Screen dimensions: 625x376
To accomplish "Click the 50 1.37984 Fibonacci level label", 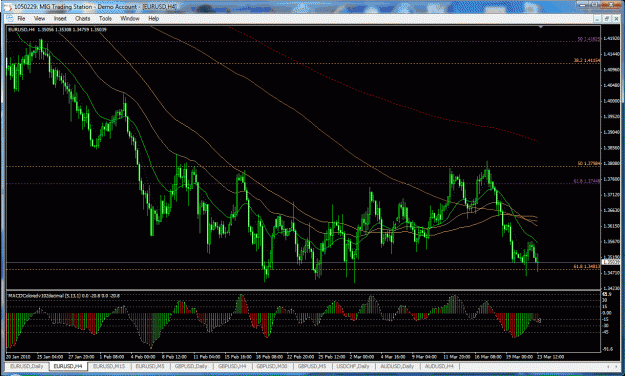I will point(589,163).
